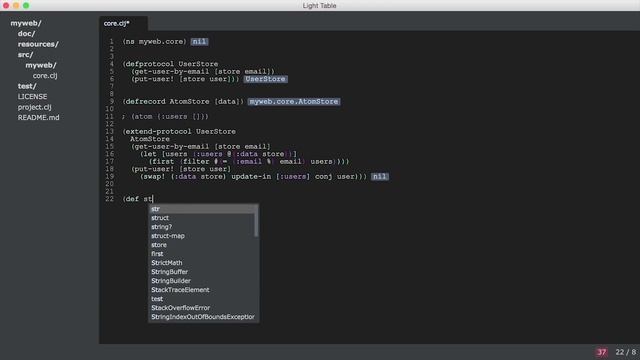Viewport: 640px width, 360px height.
Task: Click line number 13 in the gutter
Action: [x=109, y=132]
